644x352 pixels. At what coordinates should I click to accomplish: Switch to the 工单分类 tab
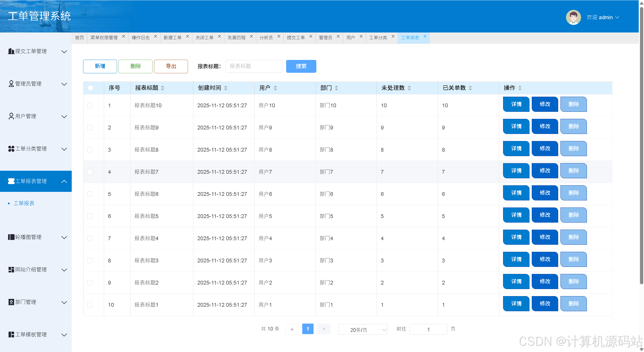[378, 38]
